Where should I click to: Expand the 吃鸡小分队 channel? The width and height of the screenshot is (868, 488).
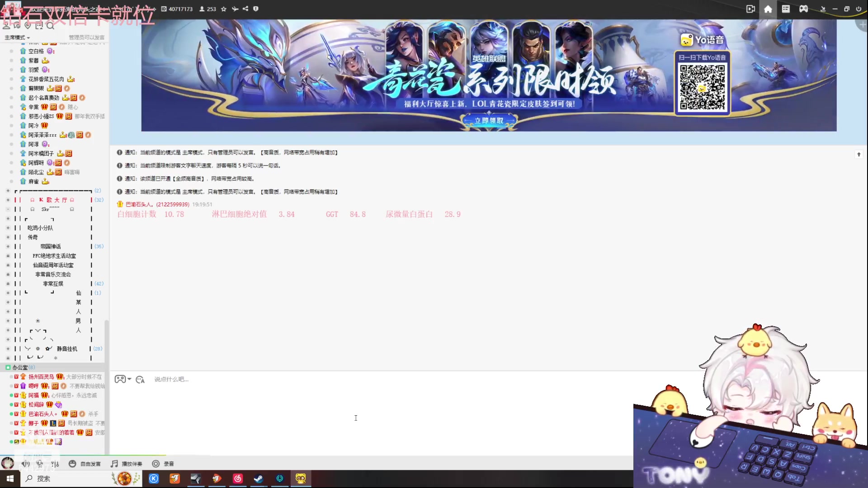point(8,228)
